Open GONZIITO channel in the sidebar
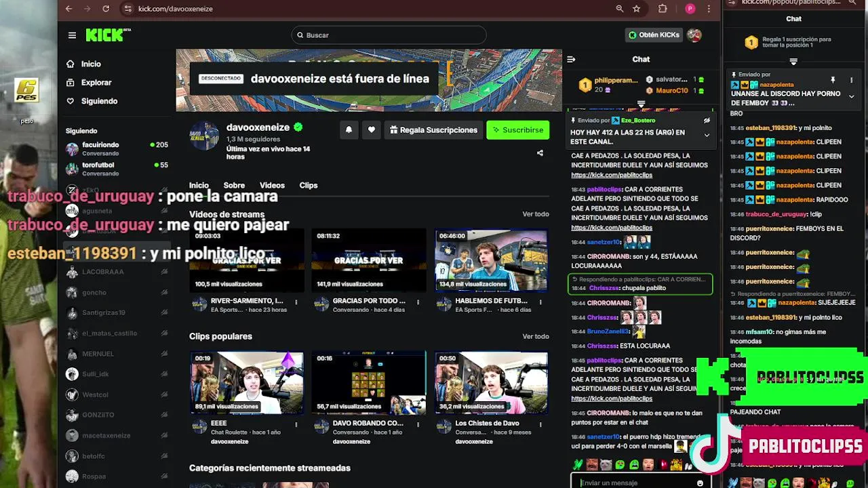 click(x=117, y=415)
